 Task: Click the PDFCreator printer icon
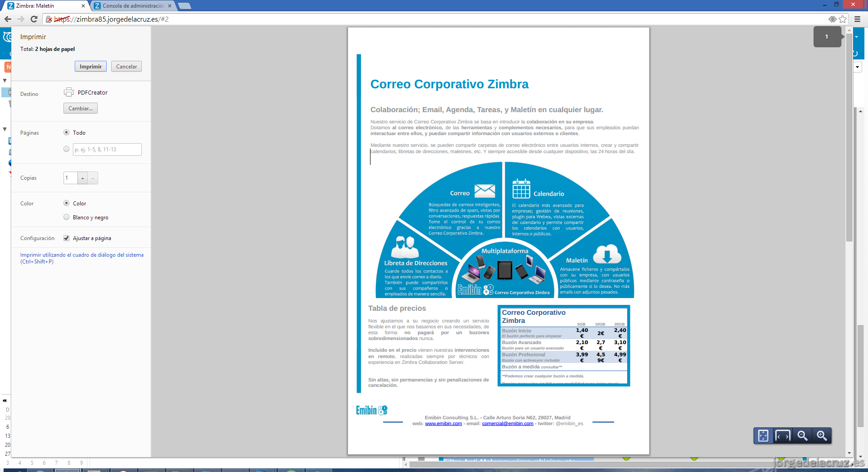[69, 92]
